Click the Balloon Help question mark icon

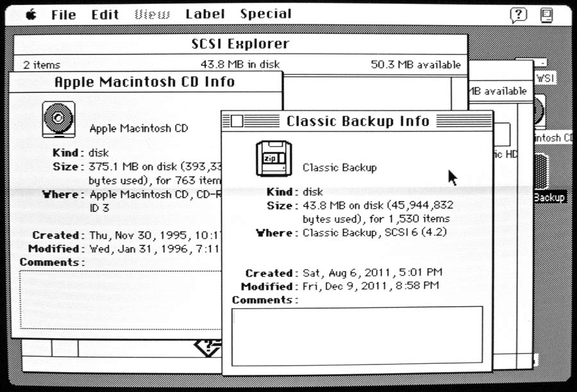coord(518,15)
